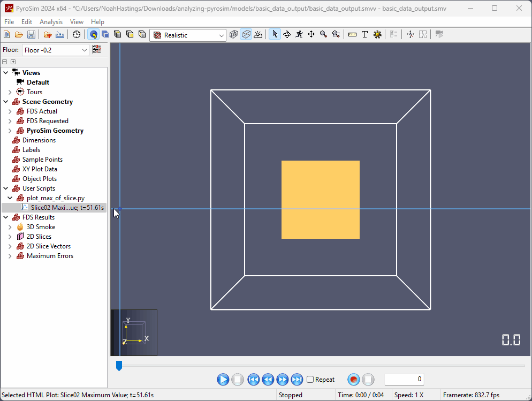Select the XY Plot Data item
Viewport: 532px width, 401px height.
[40, 169]
